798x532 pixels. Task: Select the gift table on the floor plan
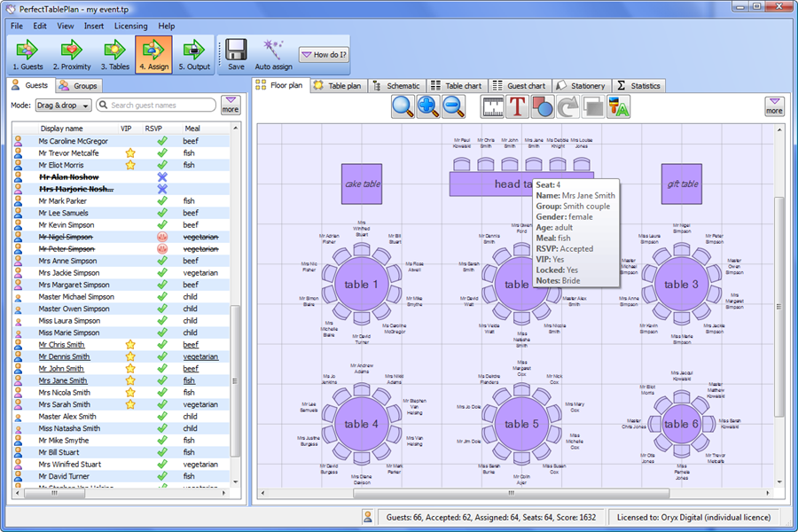682,184
